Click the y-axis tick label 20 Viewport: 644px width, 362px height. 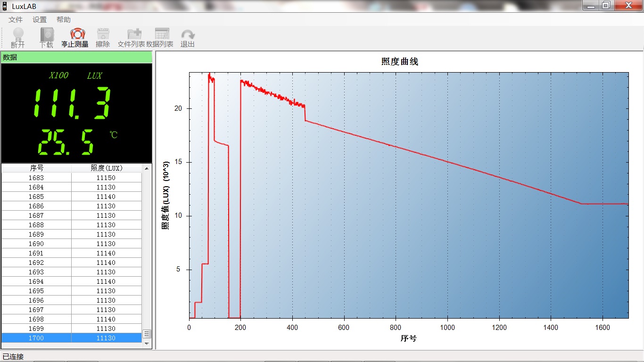click(x=178, y=108)
